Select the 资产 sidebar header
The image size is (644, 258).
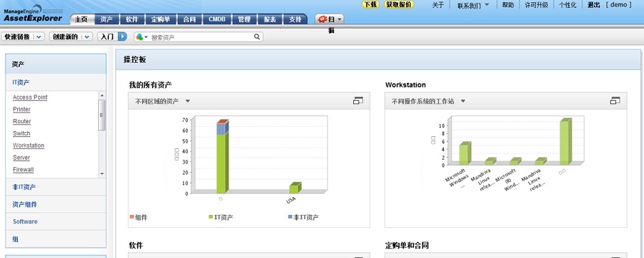56,64
